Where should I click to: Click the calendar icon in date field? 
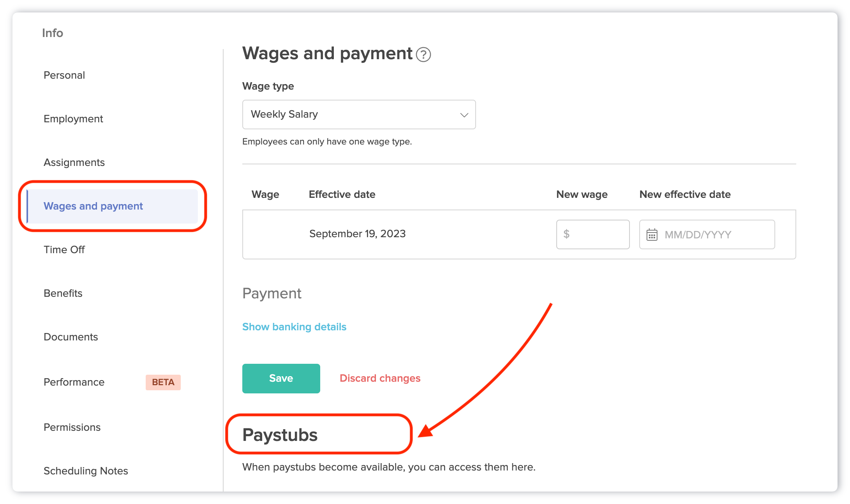(652, 234)
